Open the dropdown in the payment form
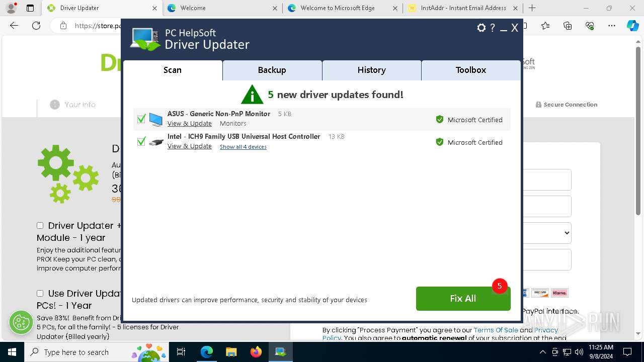 (547, 233)
